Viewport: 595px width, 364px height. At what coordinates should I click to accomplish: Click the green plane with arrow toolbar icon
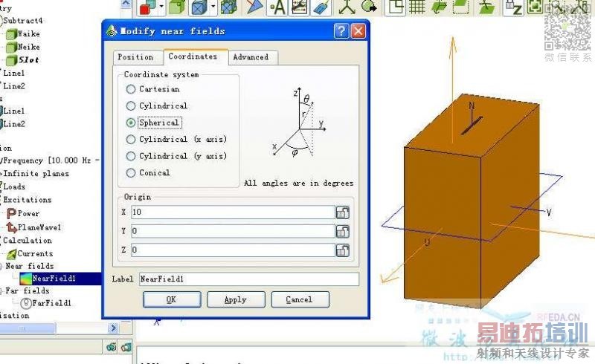point(439,7)
